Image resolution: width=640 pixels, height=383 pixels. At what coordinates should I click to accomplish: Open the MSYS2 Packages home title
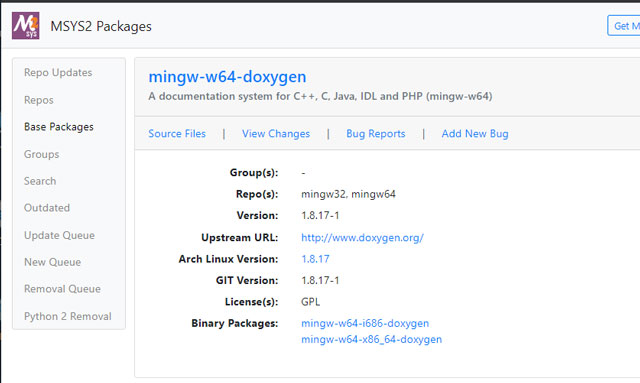101,26
